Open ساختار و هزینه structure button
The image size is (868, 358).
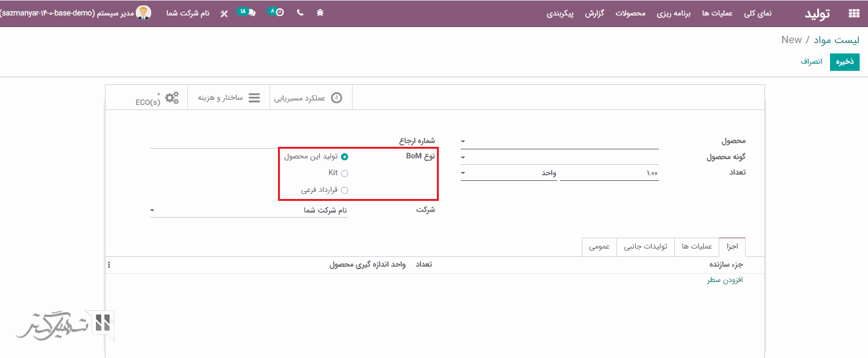(228, 98)
